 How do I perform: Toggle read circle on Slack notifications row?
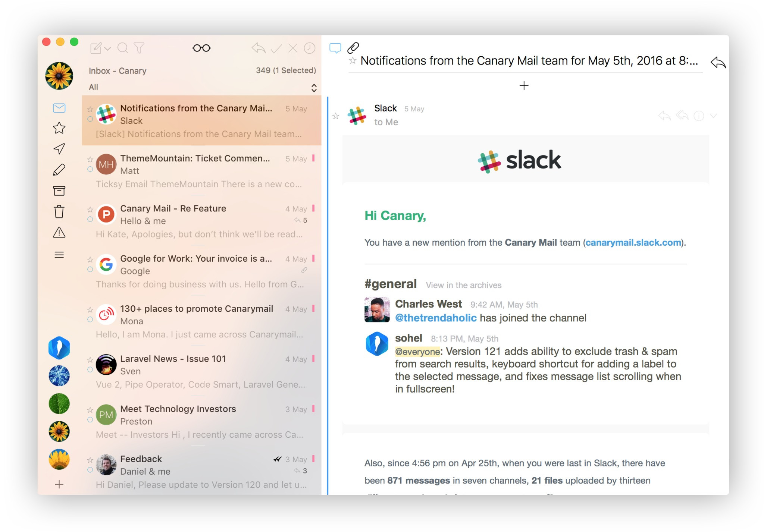[90, 119]
